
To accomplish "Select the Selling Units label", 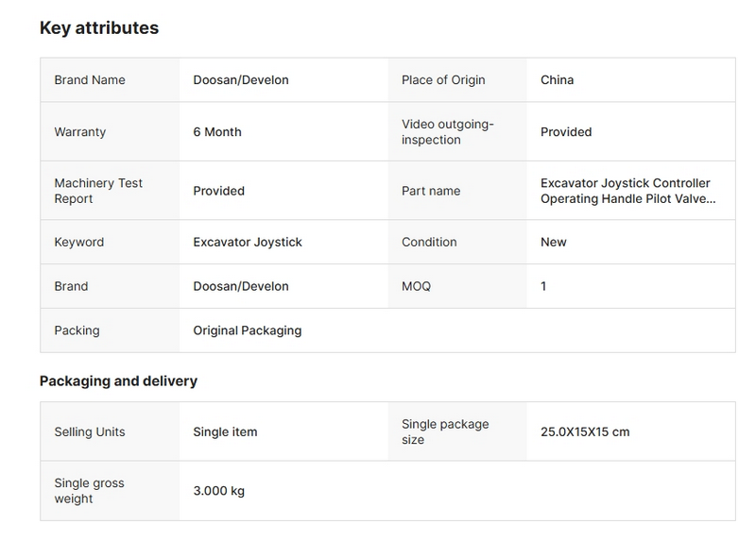I will 90,432.
